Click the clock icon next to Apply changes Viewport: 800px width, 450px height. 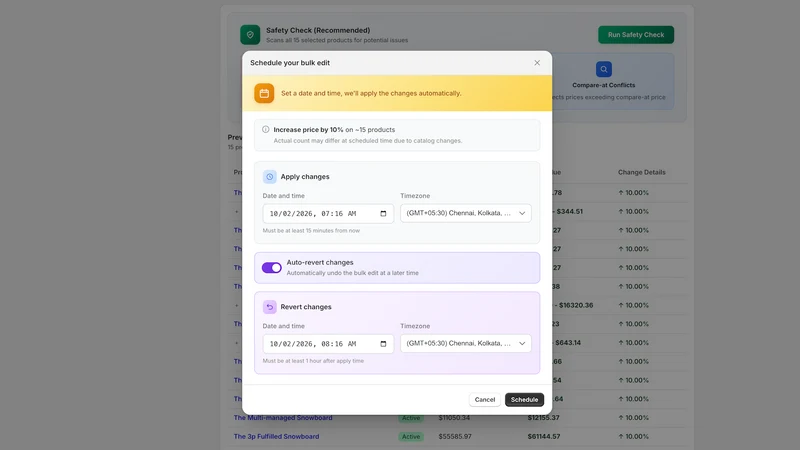pos(269,177)
